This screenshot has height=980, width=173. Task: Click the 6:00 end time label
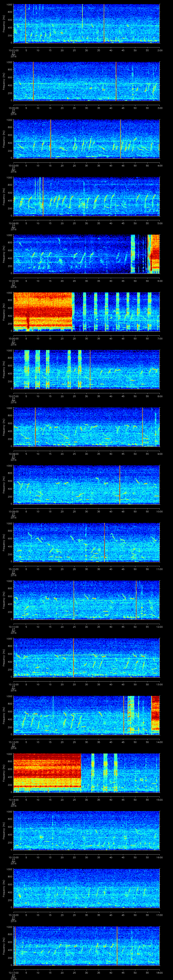click(x=160, y=281)
